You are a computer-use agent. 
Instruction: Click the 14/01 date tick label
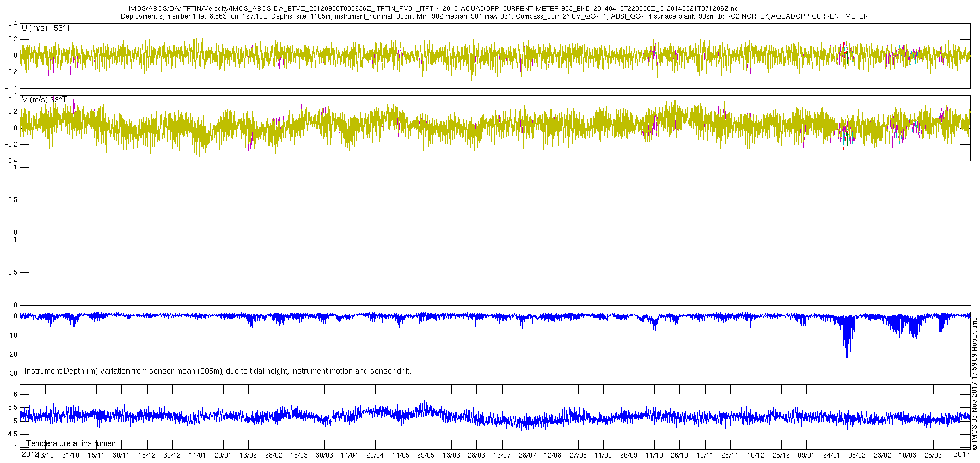point(198,455)
